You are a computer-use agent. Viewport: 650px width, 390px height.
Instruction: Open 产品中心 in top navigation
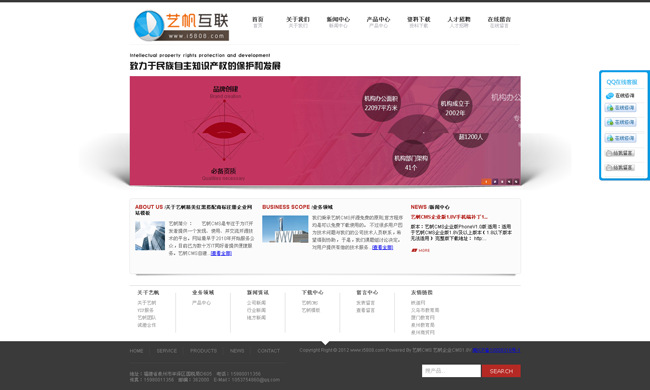click(378, 22)
